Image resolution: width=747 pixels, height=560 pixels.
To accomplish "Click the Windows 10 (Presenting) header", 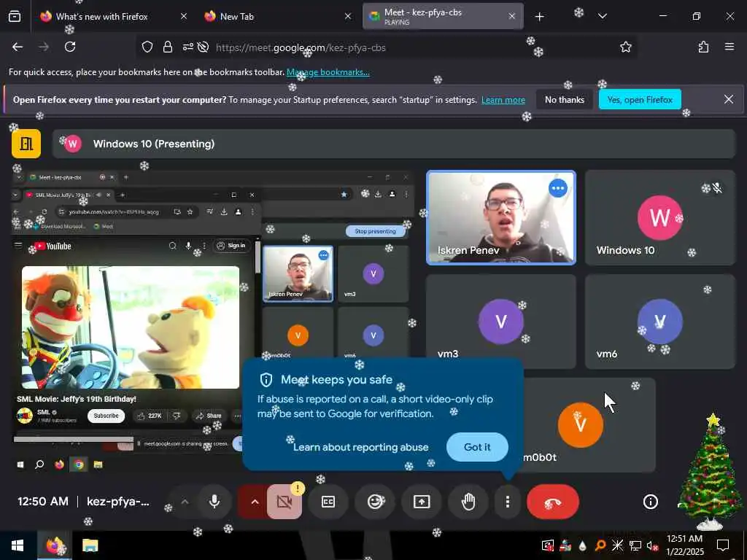I will tap(393, 144).
